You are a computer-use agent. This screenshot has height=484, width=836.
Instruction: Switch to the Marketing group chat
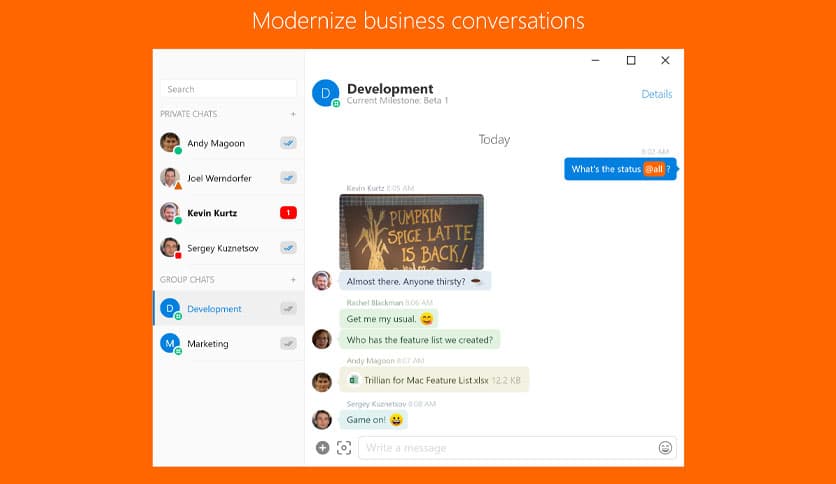click(x=208, y=344)
